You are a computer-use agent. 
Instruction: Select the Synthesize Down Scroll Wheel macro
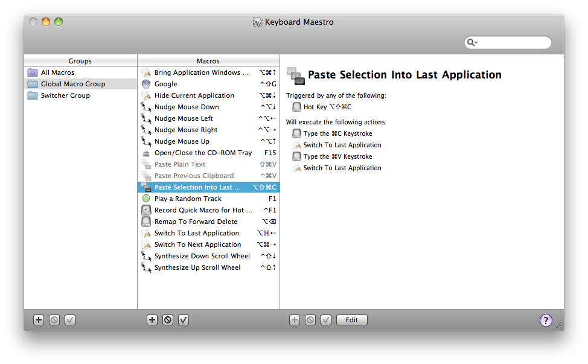coord(208,256)
